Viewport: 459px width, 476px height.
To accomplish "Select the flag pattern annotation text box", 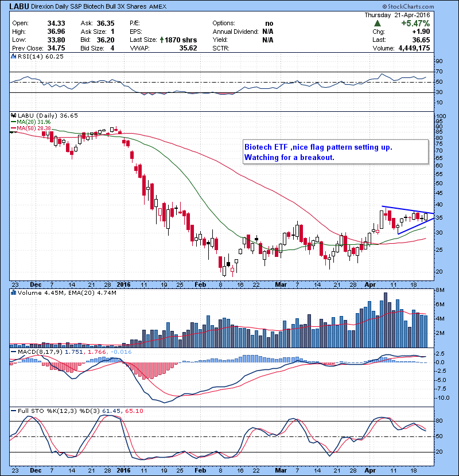I will point(335,152).
